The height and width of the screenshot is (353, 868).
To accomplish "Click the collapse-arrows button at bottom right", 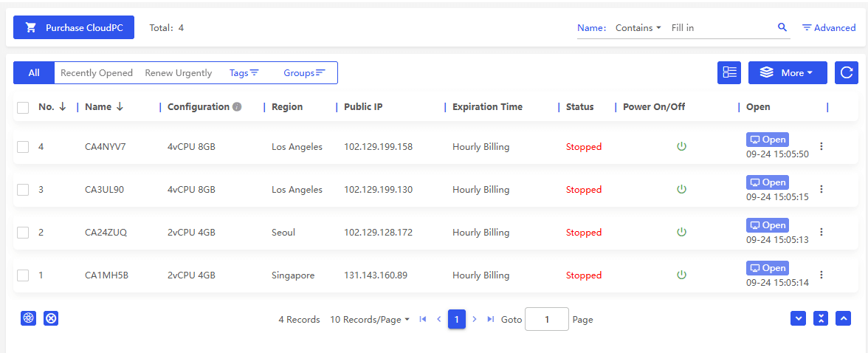I will 821,318.
